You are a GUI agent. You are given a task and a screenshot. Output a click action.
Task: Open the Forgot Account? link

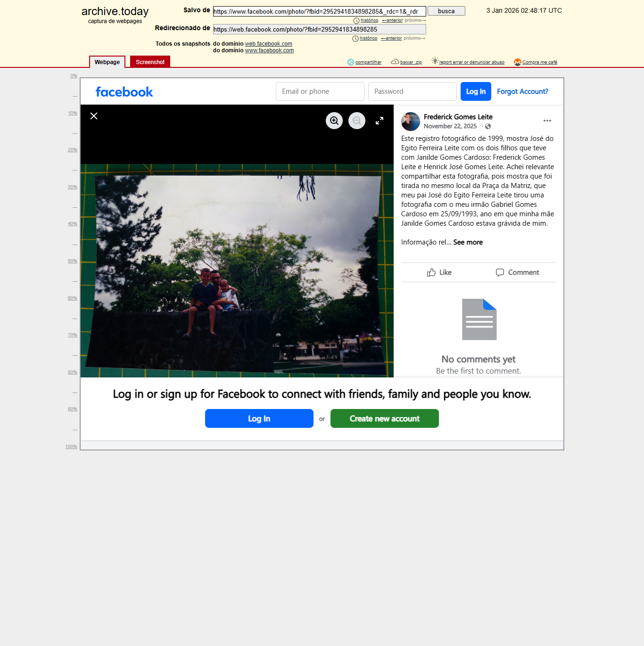(x=522, y=91)
